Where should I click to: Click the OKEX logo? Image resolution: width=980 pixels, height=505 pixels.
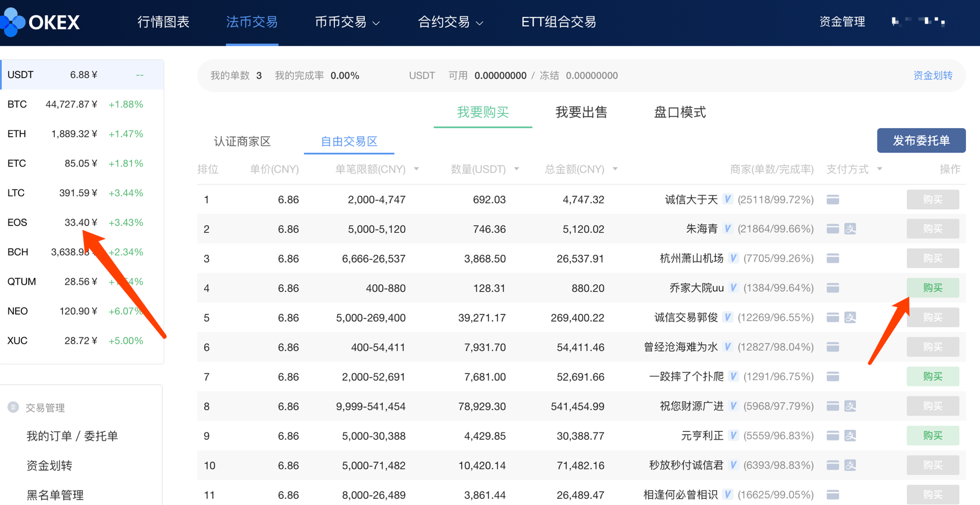pyautogui.click(x=41, y=22)
